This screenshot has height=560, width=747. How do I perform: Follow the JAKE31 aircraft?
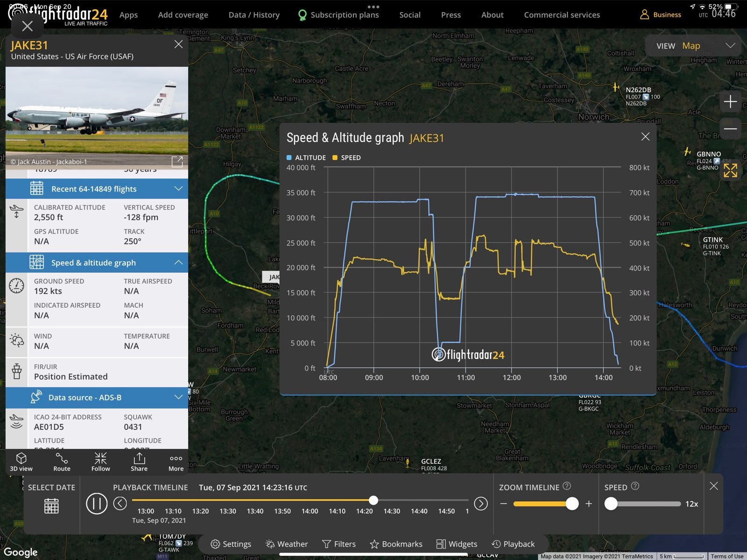pos(100,462)
